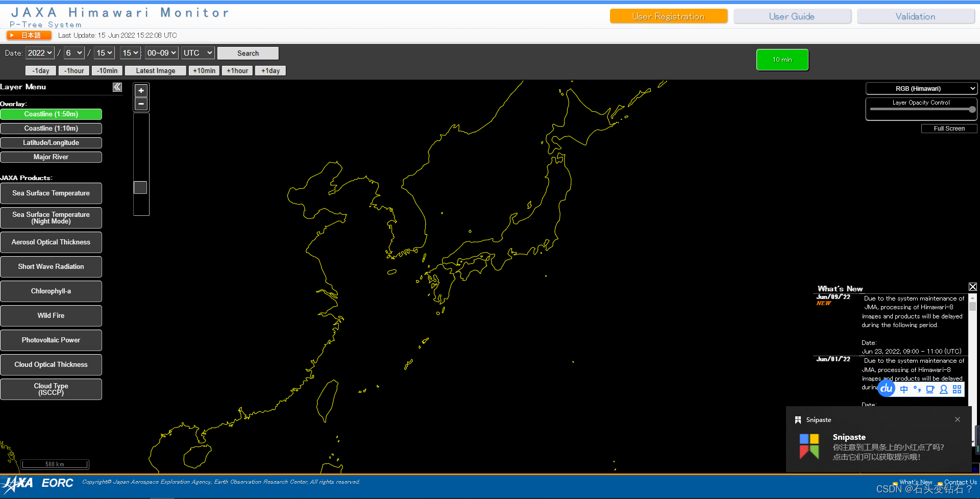The width and height of the screenshot is (980, 499).
Task: Click the JAXA Himawari Monitor title
Action: coord(120,13)
